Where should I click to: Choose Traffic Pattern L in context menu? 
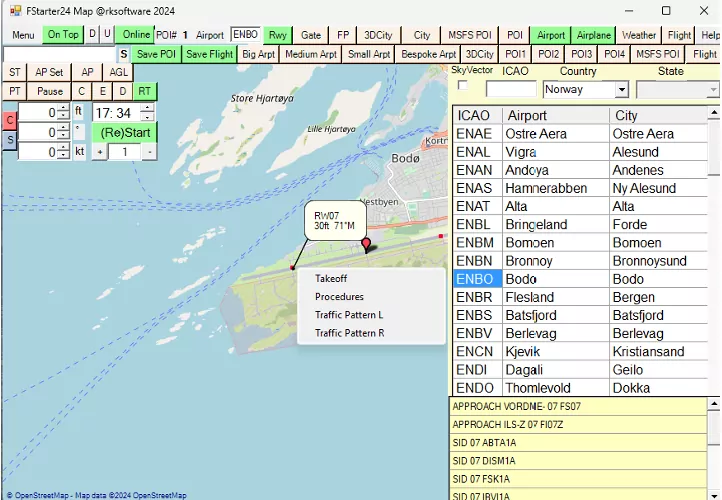coord(349,315)
